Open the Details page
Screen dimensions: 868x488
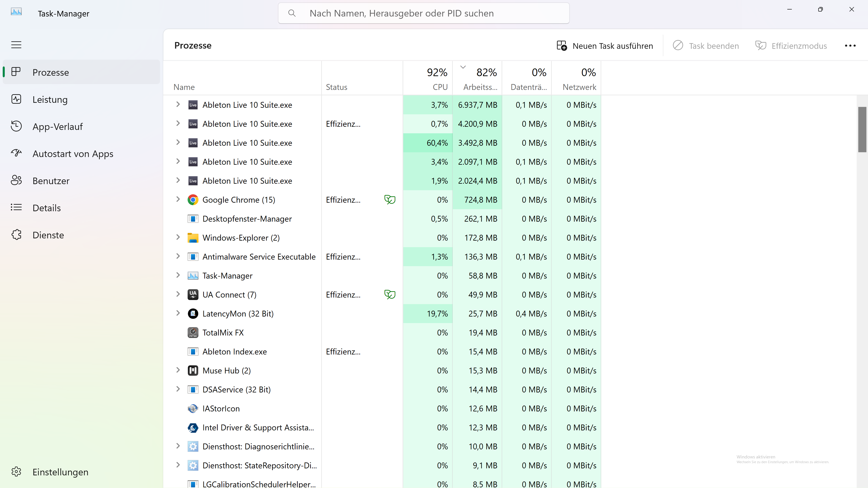tap(81, 208)
